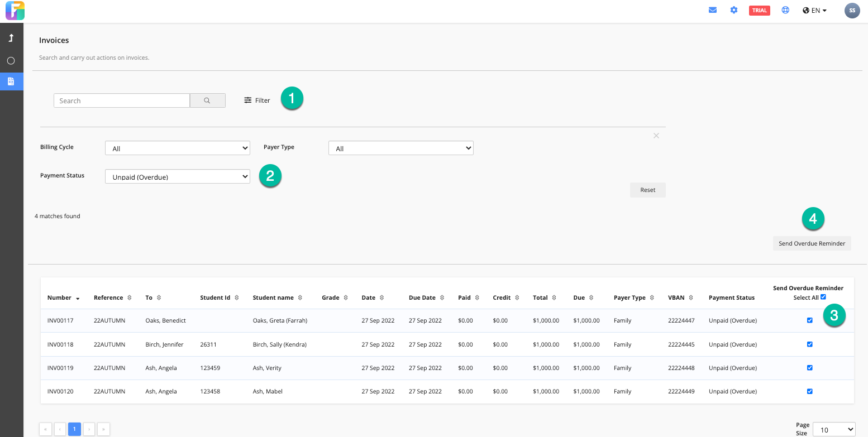This screenshot has width=868, height=437.
Task: Click the Send Overdue Reminder button
Action: click(812, 243)
